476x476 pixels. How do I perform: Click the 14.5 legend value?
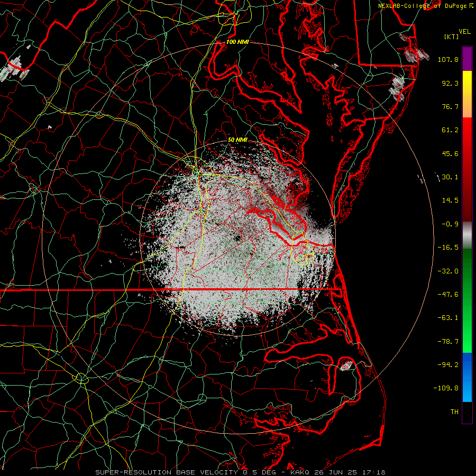point(450,200)
